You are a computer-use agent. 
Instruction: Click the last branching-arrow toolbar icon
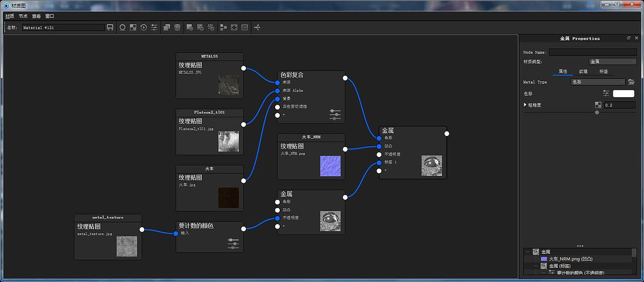pyautogui.click(x=257, y=27)
